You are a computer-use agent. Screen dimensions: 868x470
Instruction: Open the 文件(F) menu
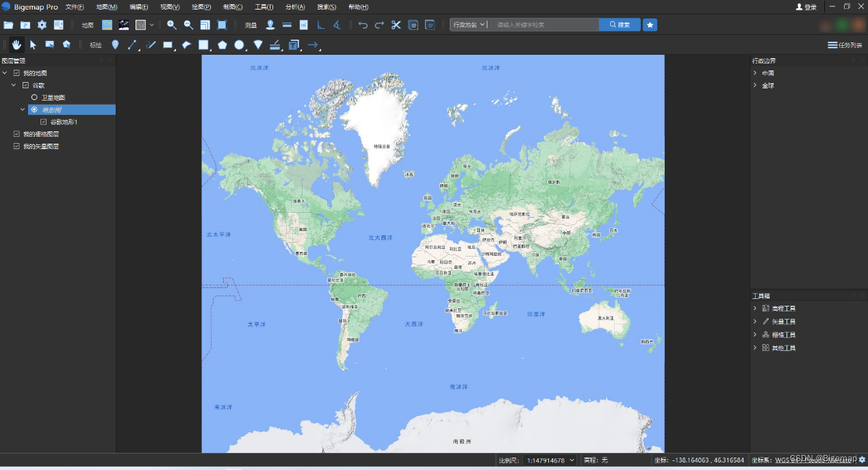click(x=75, y=7)
